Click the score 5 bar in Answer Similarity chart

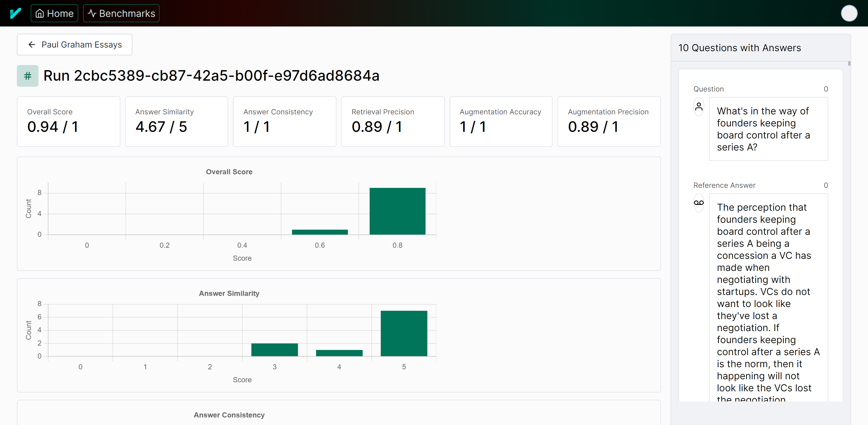coord(404,333)
